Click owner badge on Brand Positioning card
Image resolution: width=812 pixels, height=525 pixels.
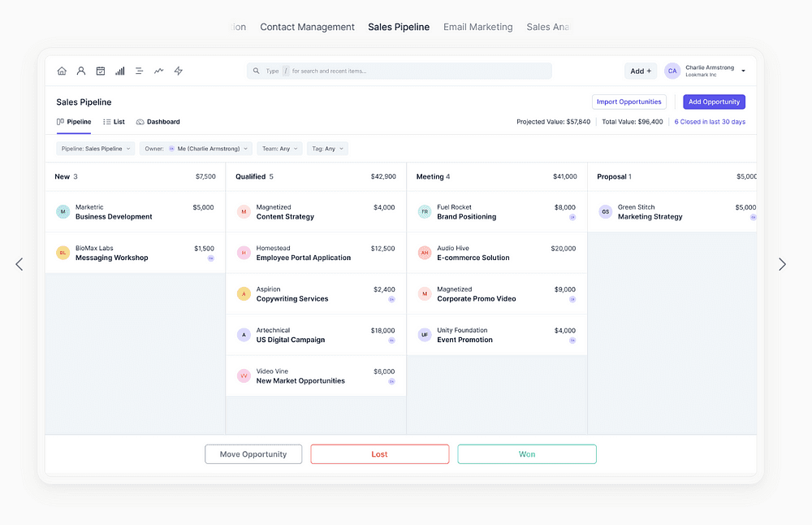click(572, 217)
